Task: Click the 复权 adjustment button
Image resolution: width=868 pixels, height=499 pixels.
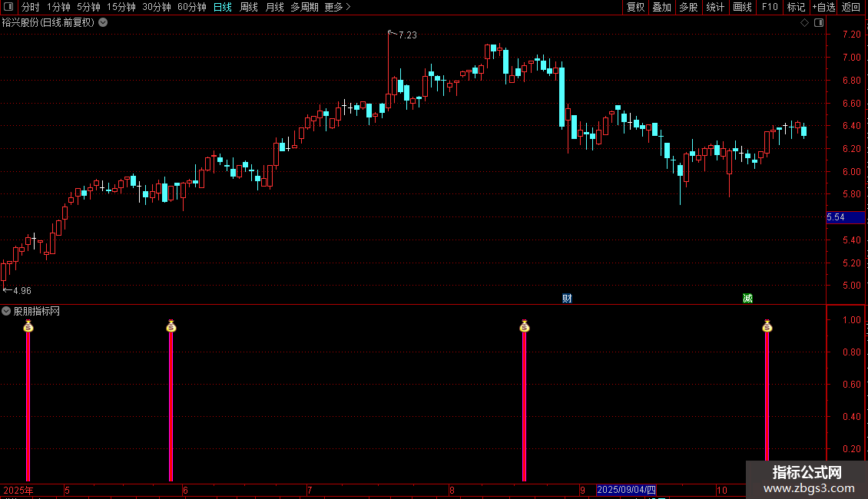Action: [635, 7]
